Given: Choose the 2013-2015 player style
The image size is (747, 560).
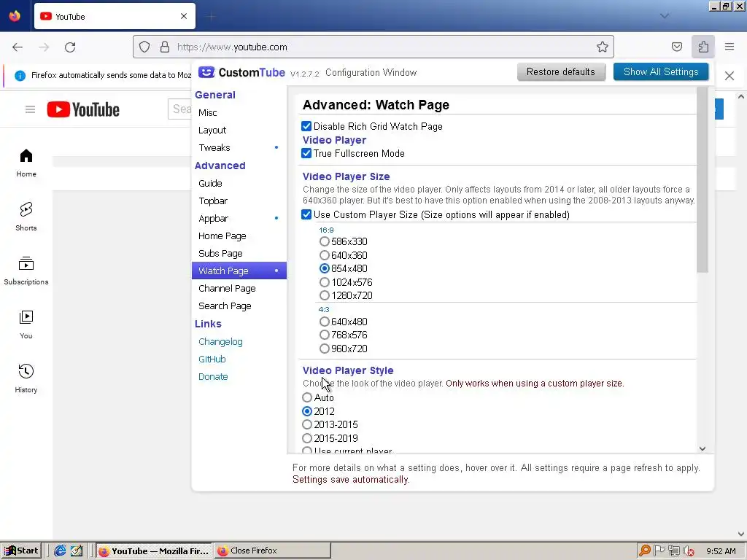Looking at the screenshot, I should [x=307, y=424].
